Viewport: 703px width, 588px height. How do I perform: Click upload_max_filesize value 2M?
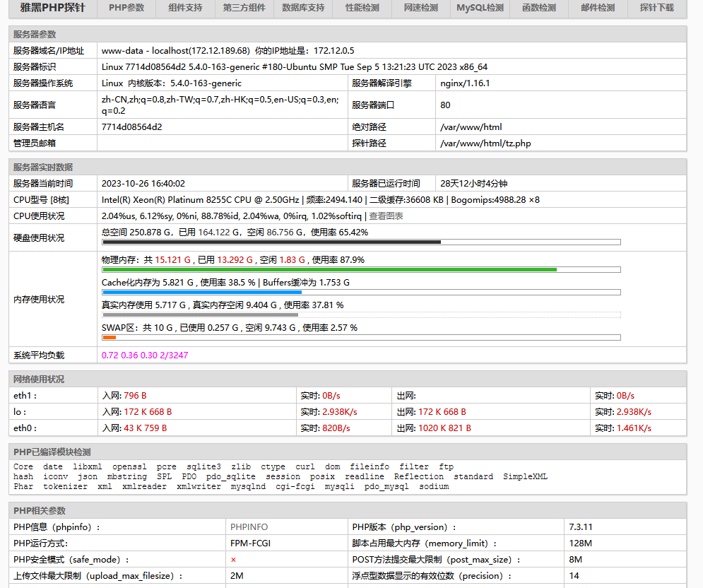coord(237,576)
